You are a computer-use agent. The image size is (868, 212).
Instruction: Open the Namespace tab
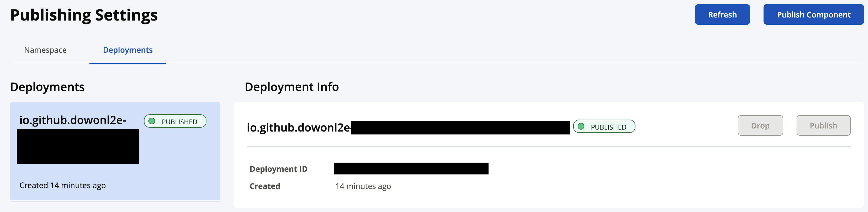tap(45, 50)
